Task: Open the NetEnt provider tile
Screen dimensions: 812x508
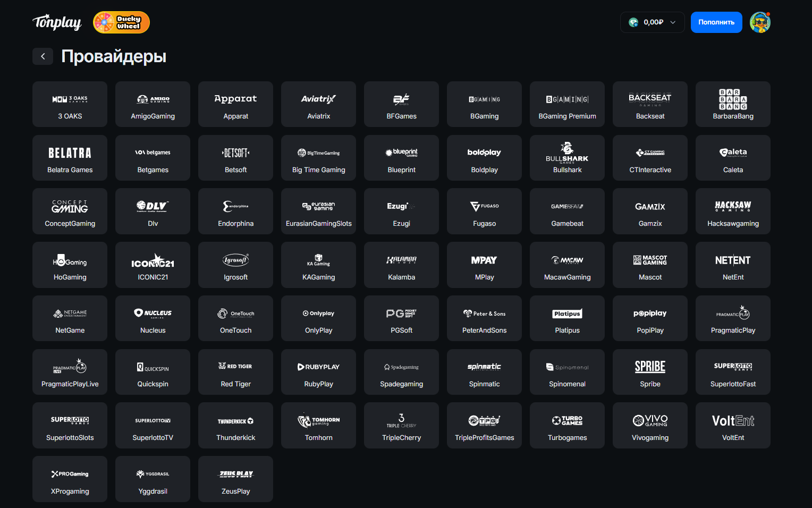Action: (x=733, y=265)
